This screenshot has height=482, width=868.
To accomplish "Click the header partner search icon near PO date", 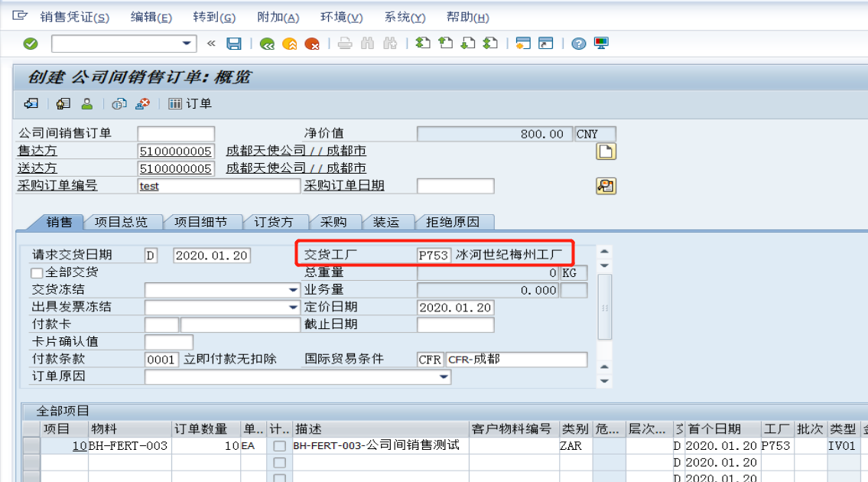I will (x=606, y=186).
